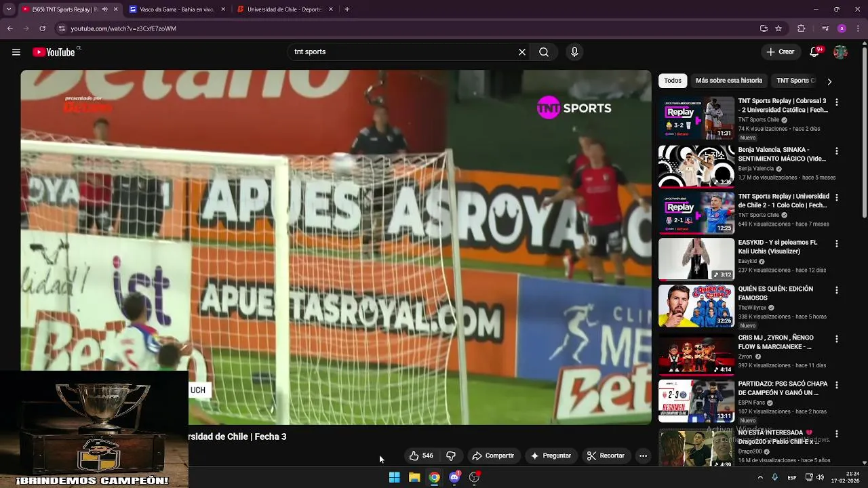
Task: Like the video with 546 likes
Action: tap(421, 456)
